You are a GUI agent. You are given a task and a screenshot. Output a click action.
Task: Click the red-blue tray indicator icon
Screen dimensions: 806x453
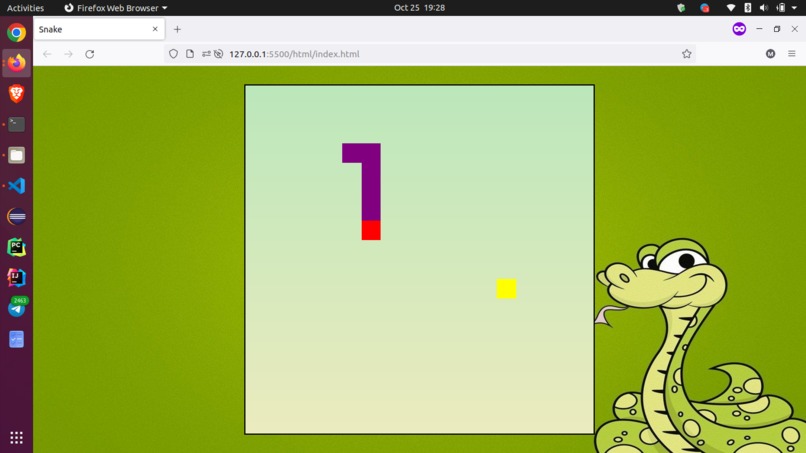tap(705, 8)
